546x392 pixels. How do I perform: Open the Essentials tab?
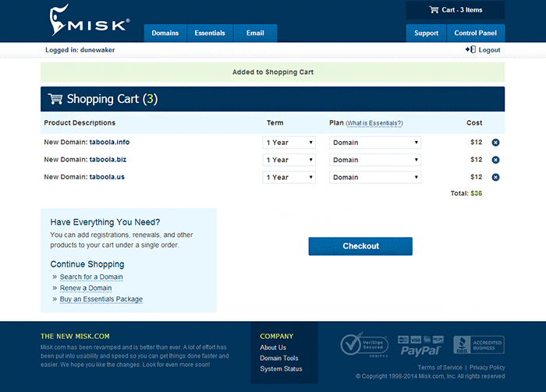coord(210,33)
